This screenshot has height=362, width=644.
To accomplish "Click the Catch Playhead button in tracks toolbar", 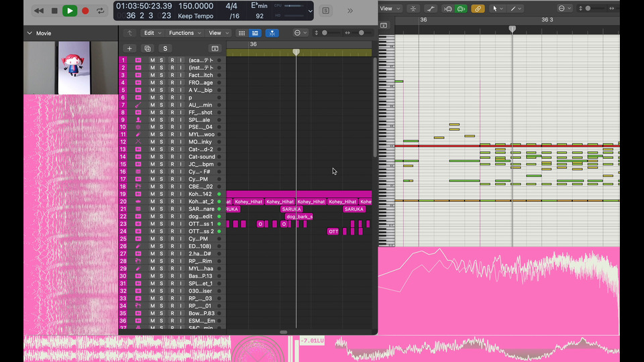I will [272, 33].
